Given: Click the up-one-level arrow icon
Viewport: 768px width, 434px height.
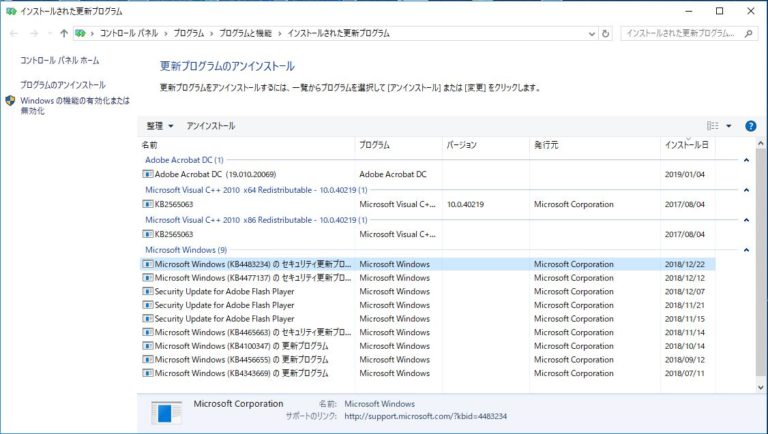Looking at the screenshot, I should click(64, 33).
